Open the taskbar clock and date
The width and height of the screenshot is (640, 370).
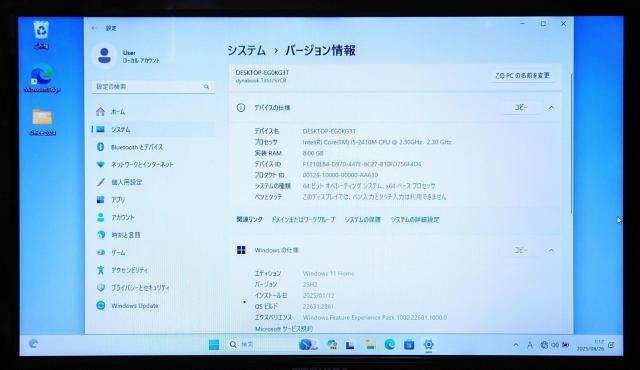(591, 345)
